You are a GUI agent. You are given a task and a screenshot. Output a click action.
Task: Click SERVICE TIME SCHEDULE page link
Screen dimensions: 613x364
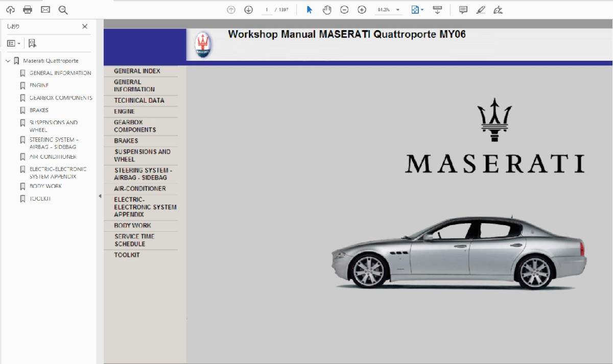point(134,240)
